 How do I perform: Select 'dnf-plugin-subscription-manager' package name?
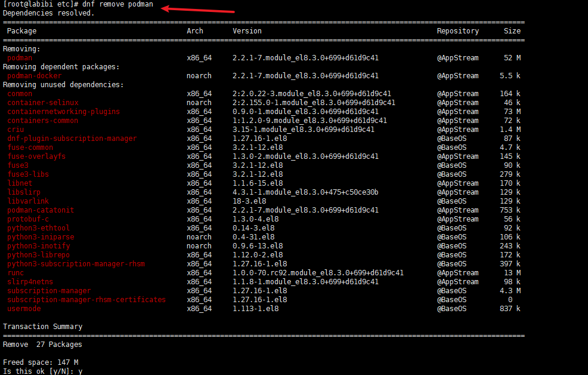[72, 139]
